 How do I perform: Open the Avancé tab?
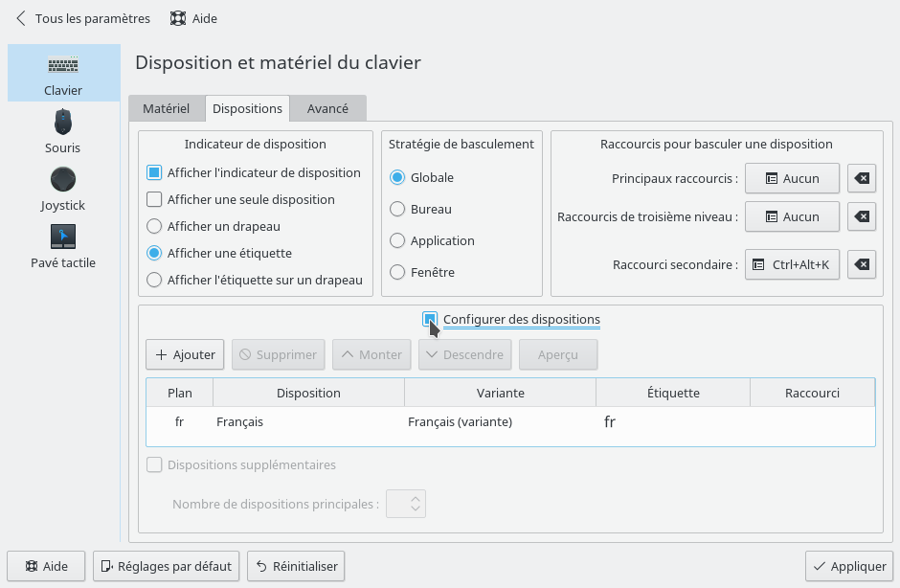pos(327,109)
